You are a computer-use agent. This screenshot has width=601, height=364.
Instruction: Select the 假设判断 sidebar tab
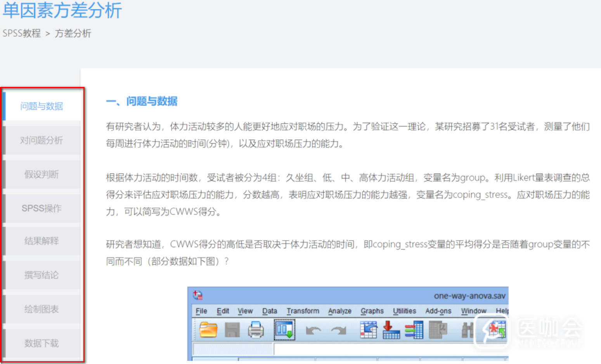[42, 175]
